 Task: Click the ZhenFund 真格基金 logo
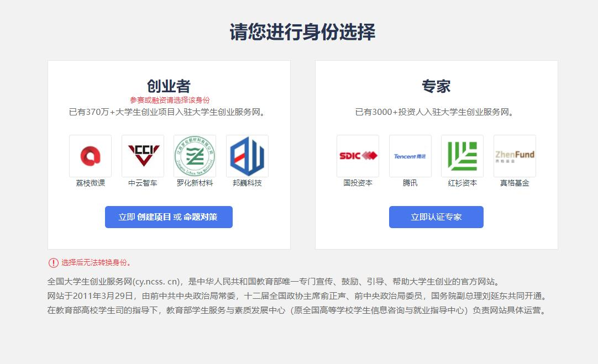(x=515, y=156)
